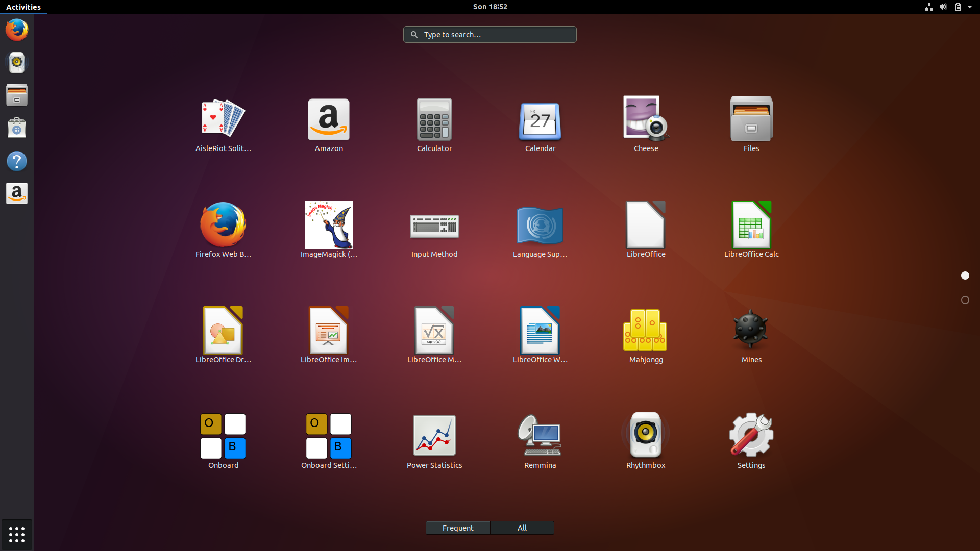Switch to the Frequent apps tab
Viewport: 980px width, 551px height.
click(458, 528)
